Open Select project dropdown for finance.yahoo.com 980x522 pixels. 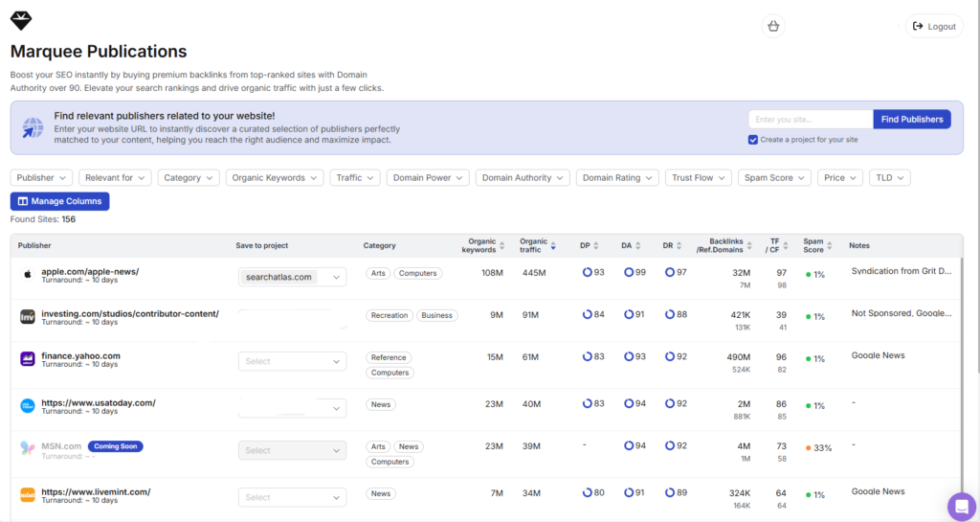(x=293, y=361)
